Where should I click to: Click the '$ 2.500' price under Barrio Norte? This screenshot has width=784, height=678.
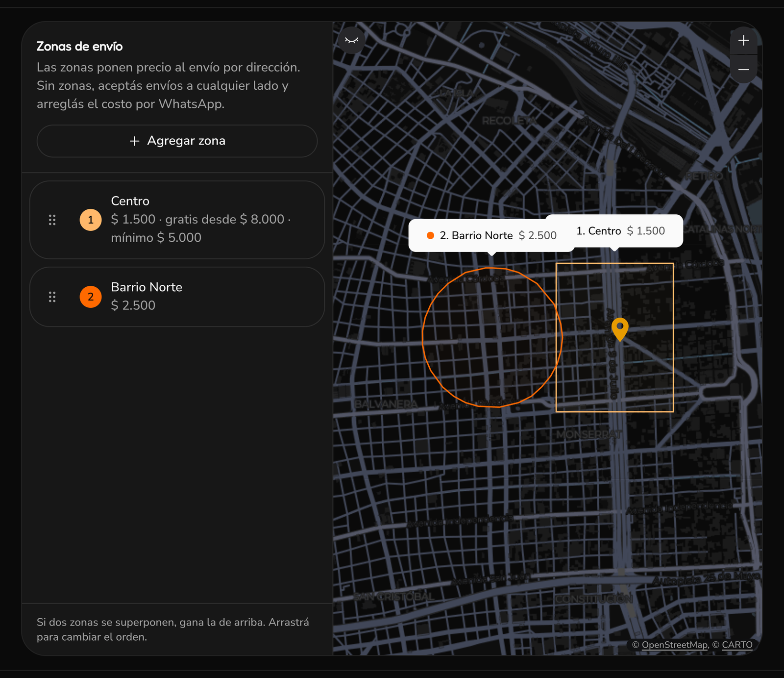133,305
